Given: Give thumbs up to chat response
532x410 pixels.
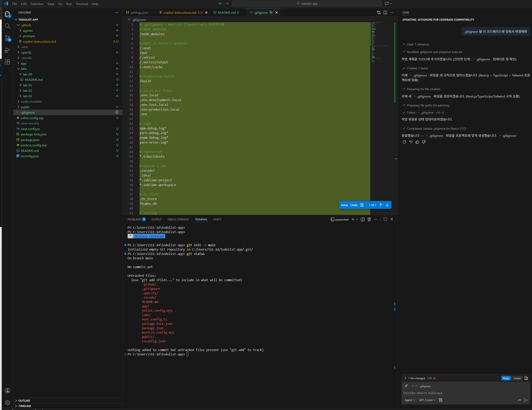Looking at the screenshot, I should click(x=417, y=142).
